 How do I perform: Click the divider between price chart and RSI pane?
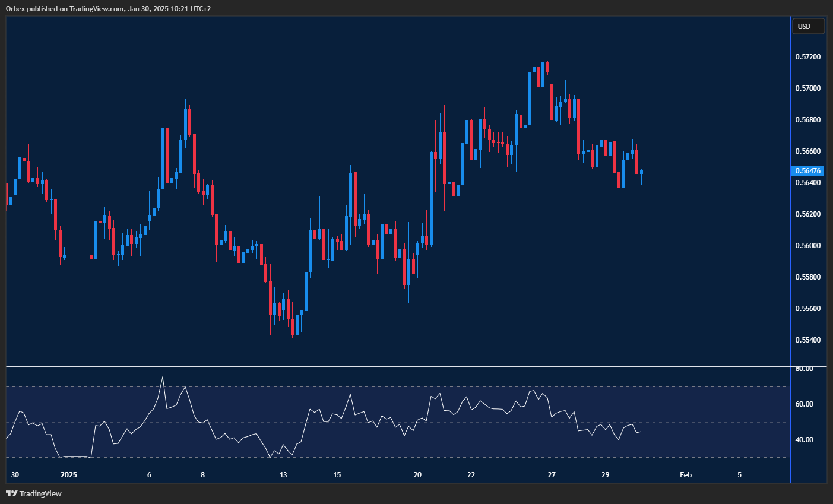click(x=398, y=367)
